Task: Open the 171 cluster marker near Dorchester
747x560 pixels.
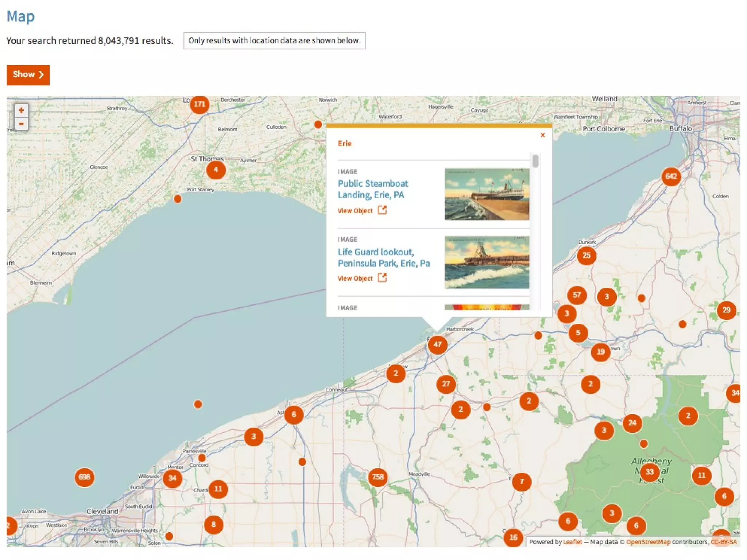Action: pyautogui.click(x=199, y=104)
